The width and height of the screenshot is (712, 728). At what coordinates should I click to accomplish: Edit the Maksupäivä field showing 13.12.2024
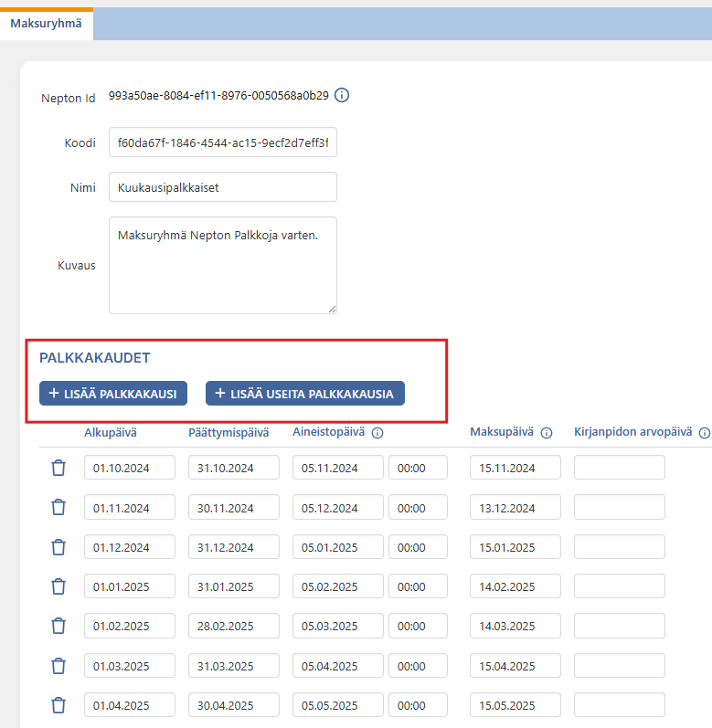coord(515,507)
